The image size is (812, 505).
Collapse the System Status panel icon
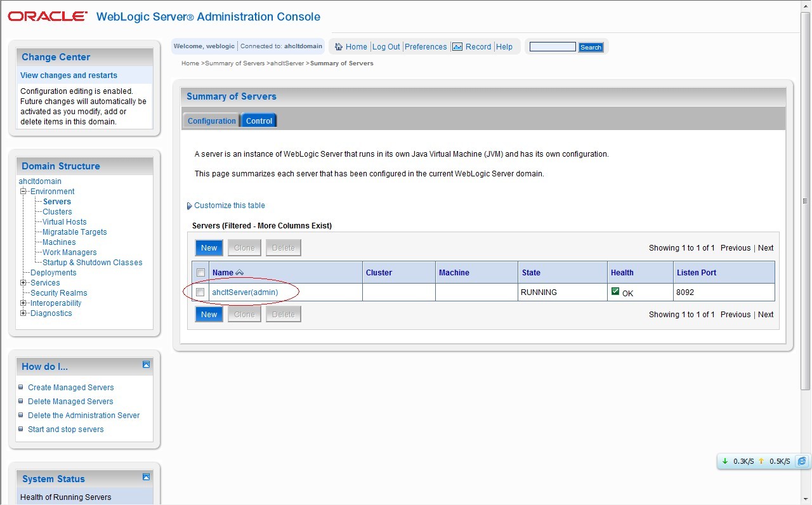point(146,476)
